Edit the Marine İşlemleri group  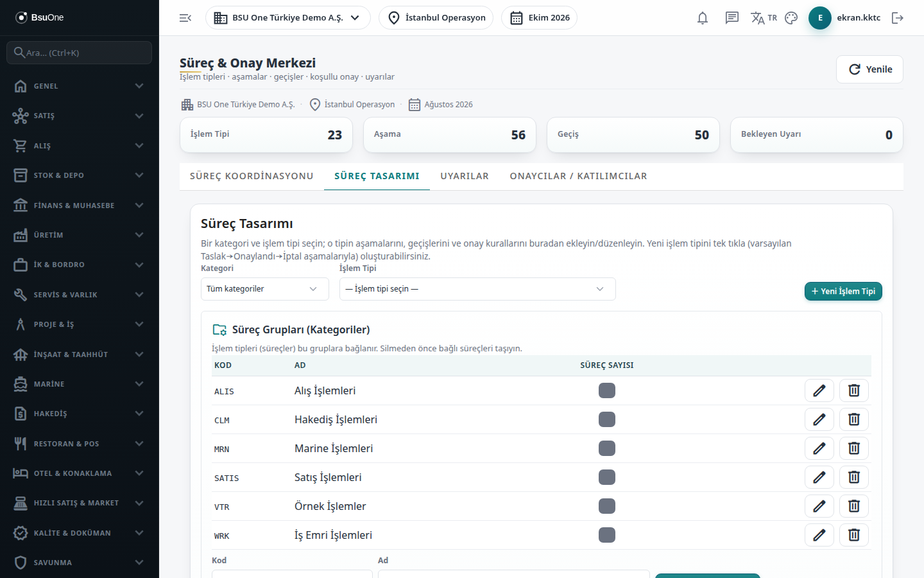tap(819, 448)
